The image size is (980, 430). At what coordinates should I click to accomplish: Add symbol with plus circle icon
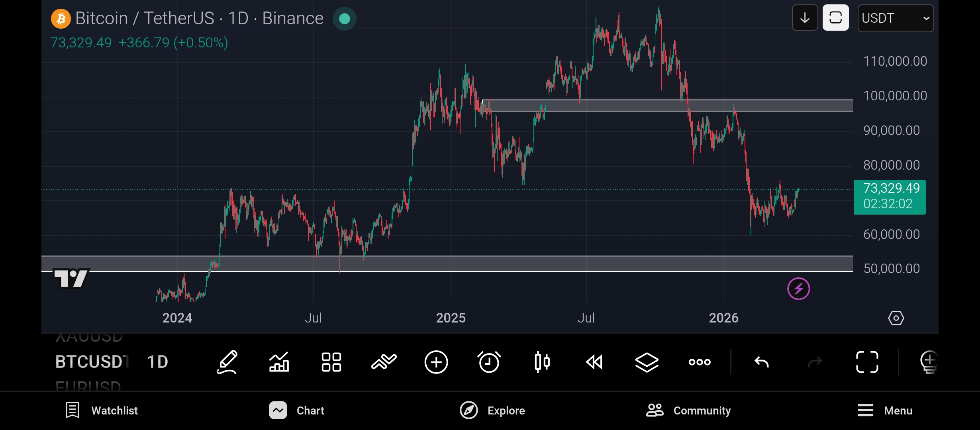point(436,362)
